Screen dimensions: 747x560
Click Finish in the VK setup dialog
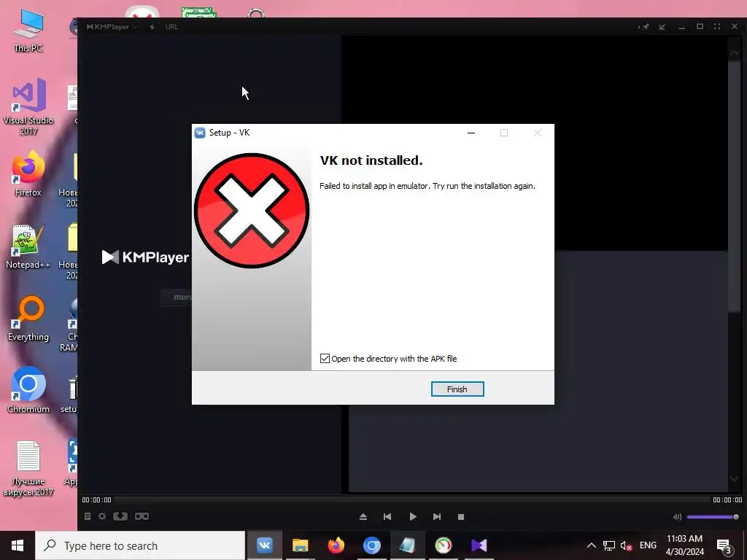click(x=457, y=389)
